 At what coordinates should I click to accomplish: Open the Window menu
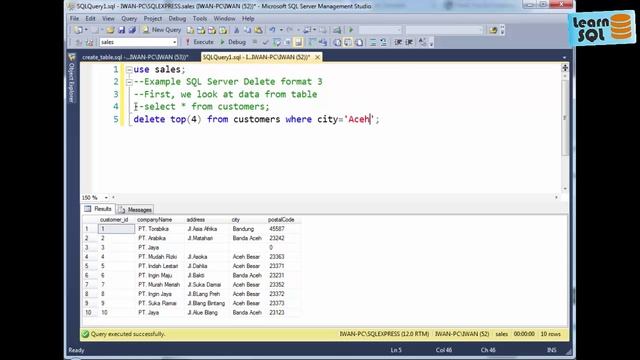224,19
